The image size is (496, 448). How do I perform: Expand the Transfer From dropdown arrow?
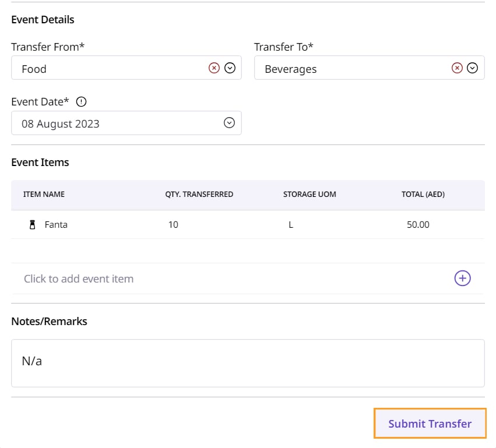click(230, 68)
